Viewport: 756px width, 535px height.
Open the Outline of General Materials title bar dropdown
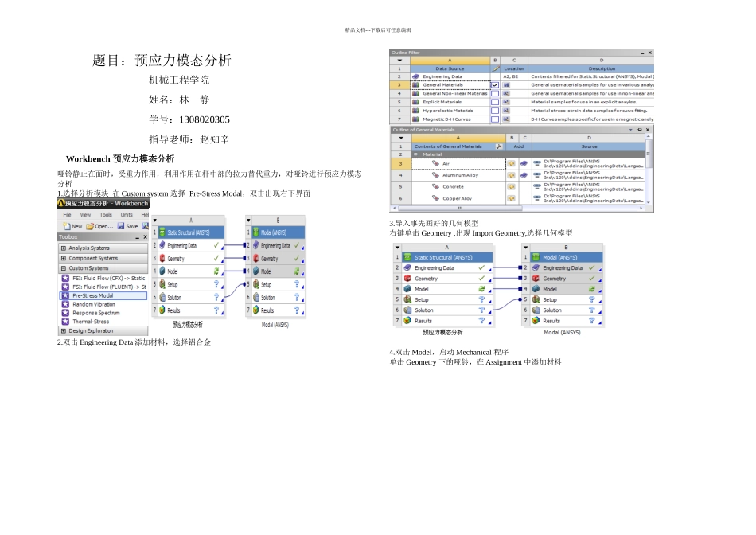pyautogui.click(x=630, y=130)
